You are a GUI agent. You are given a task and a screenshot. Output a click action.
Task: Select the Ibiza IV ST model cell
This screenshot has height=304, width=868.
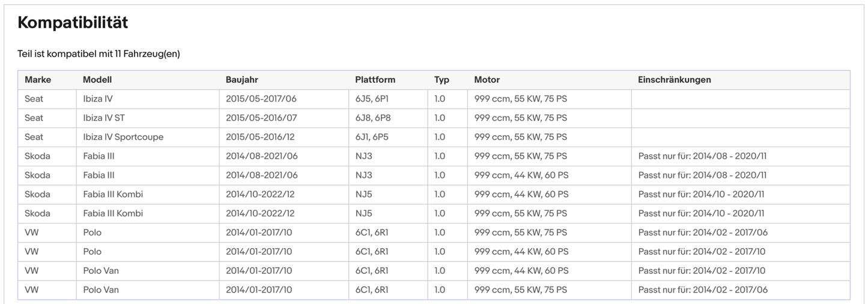pos(104,118)
